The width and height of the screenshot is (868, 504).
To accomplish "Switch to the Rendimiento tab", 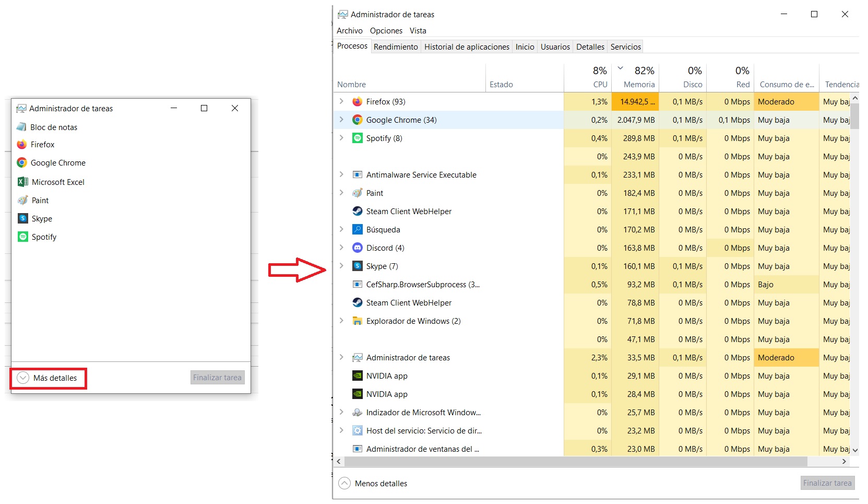I will [x=396, y=47].
